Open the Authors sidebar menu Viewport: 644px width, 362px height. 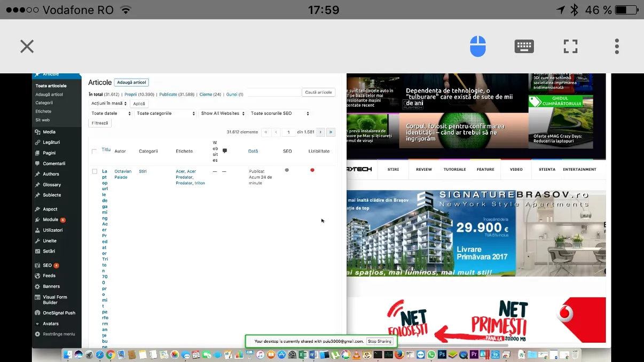click(x=51, y=174)
